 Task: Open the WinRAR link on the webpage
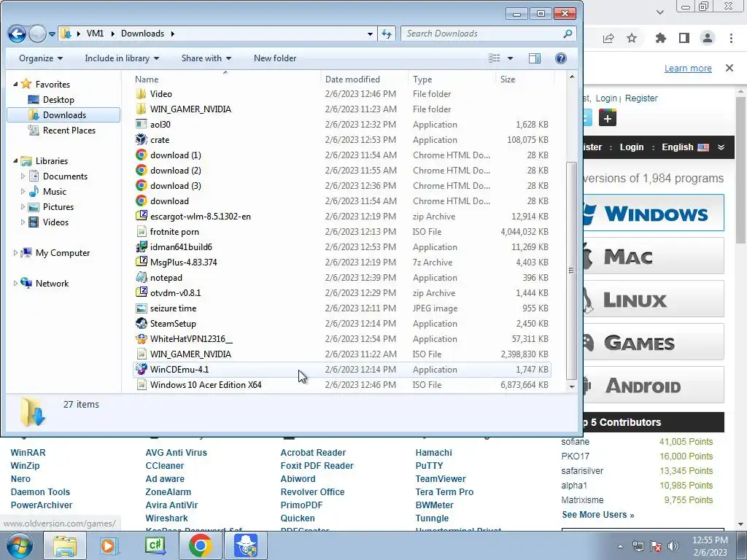(28, 452)
